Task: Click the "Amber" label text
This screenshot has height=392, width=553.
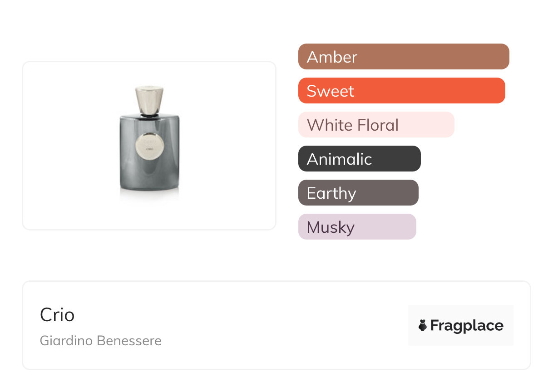Action: coord(332,57)
